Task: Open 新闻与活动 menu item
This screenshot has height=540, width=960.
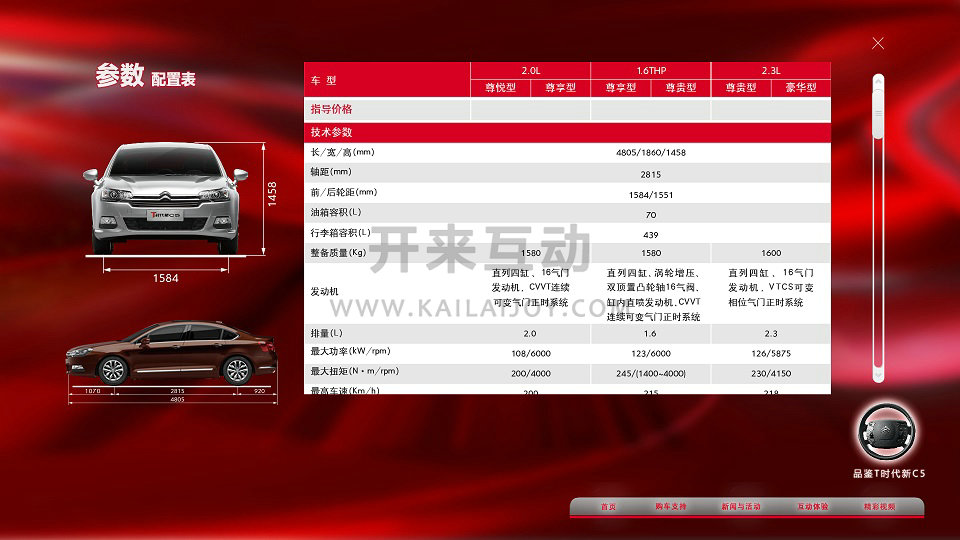Action: click(740, 506)
